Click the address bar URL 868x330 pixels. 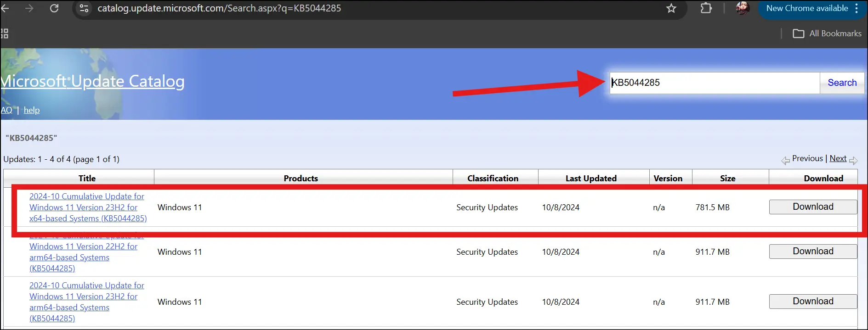tap(219, 8)
